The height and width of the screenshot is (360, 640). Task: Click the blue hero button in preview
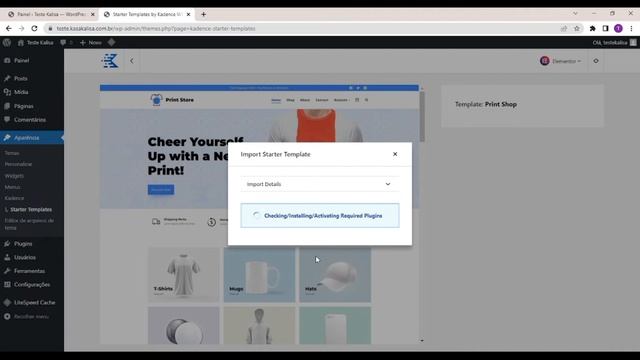(161, 189)
